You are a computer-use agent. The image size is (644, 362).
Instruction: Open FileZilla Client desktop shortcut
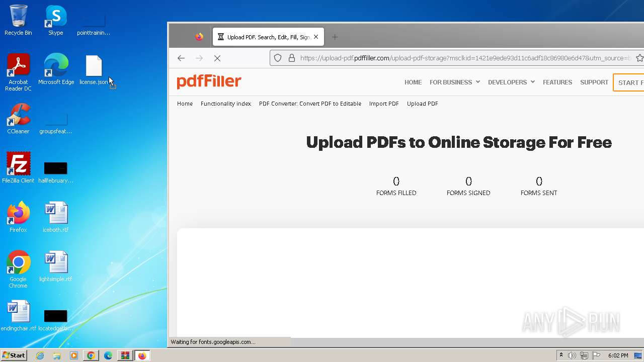click(18, 168)
